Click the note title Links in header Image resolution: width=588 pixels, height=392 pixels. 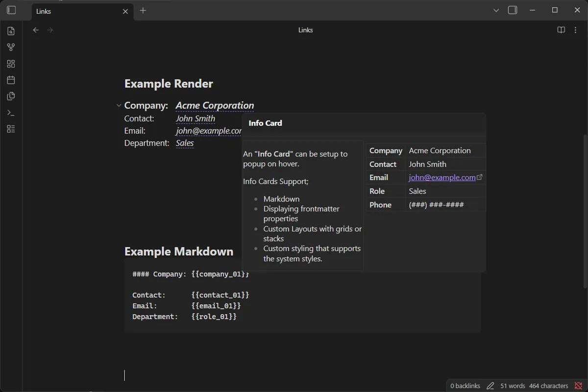pyautogui.click(x=305, y=30)
